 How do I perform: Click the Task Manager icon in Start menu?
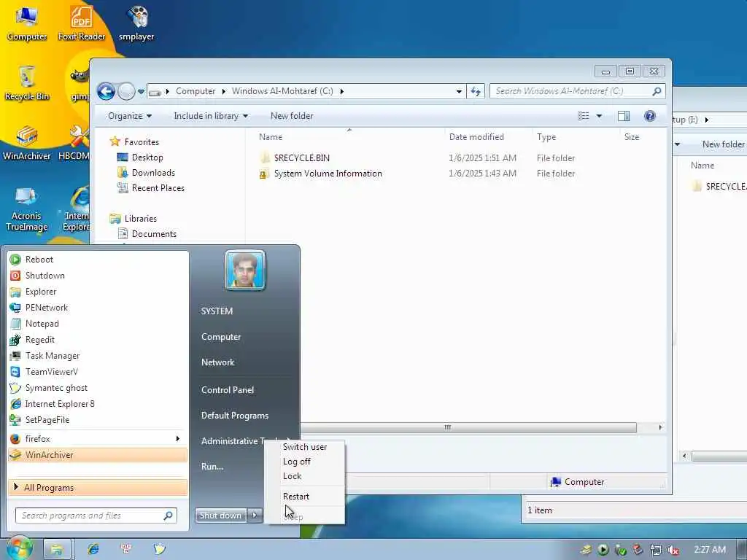15,356
